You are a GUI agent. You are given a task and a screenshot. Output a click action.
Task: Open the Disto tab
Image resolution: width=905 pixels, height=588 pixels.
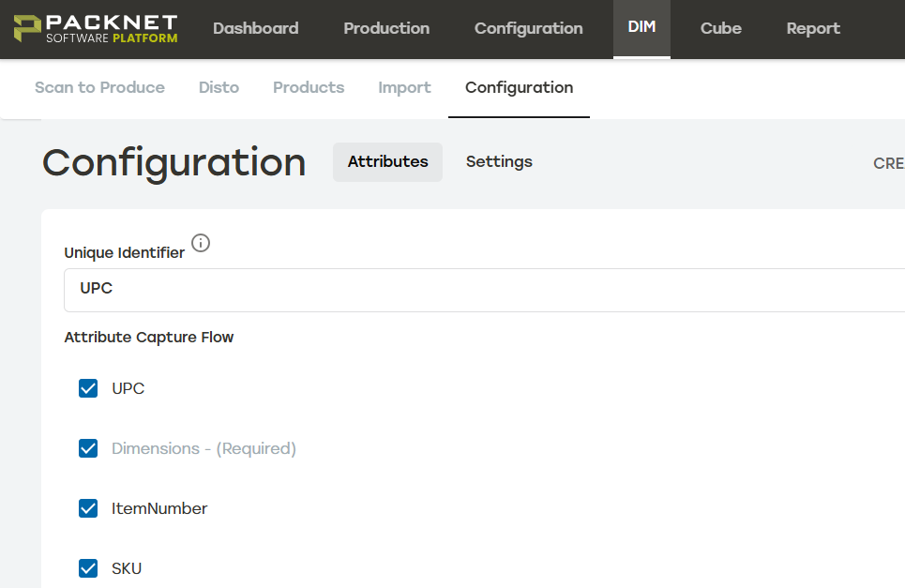(x=219, y=87)
